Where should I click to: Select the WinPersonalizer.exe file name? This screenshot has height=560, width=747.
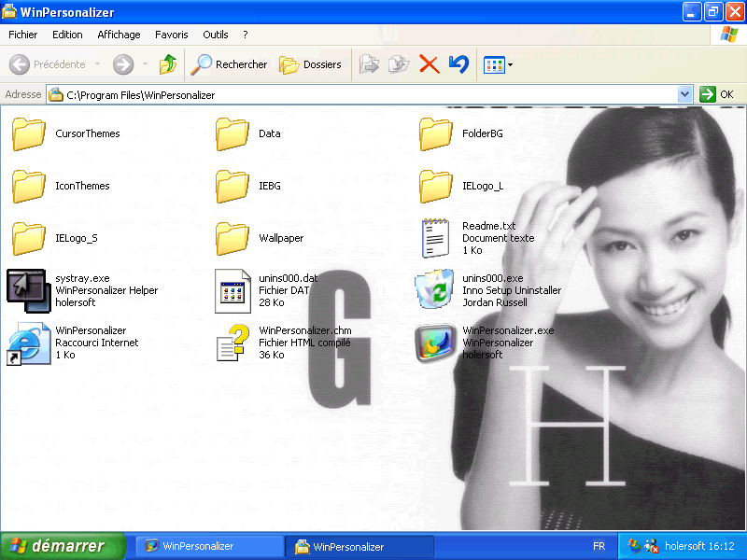[508, 330]
